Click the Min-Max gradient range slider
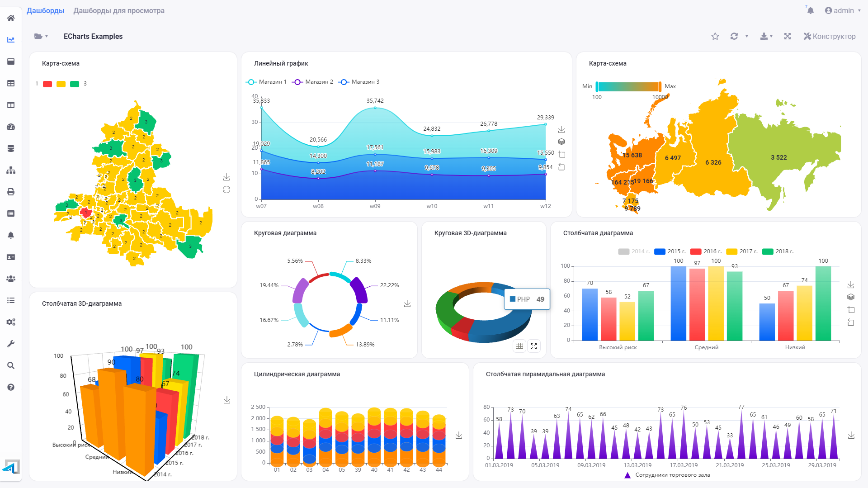The image size is (868, 488). click(x=628, y=86)
